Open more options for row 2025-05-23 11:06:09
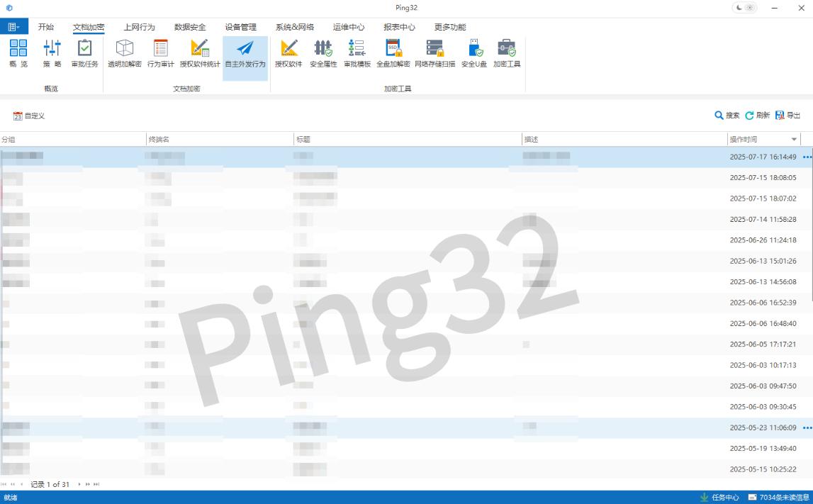 [x=807, y=427]
